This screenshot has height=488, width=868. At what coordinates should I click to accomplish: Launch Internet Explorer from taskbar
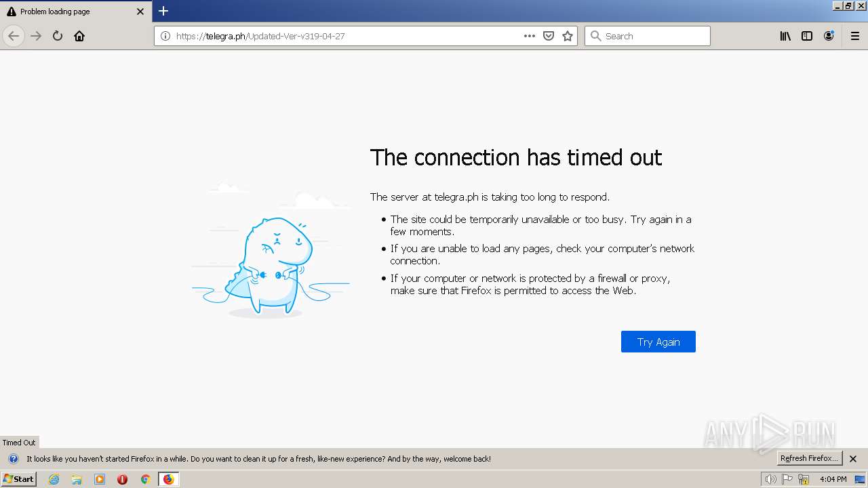(x=54, y=479)
